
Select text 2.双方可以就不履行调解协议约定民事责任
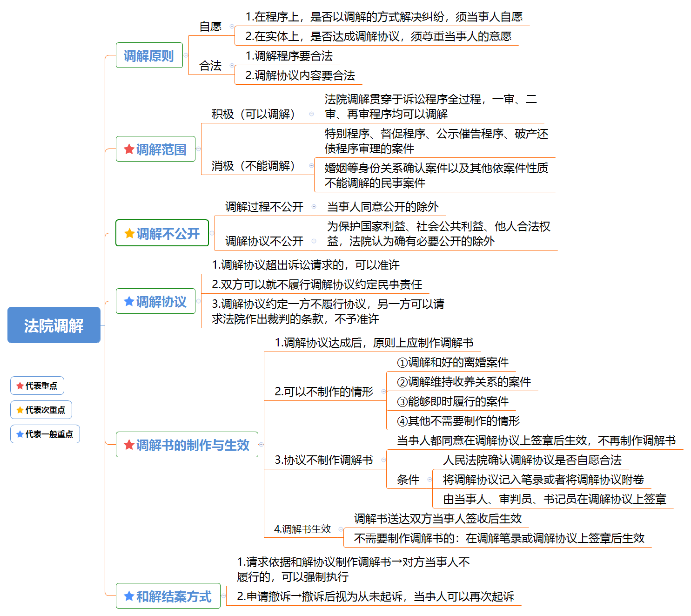click(317, 284)
